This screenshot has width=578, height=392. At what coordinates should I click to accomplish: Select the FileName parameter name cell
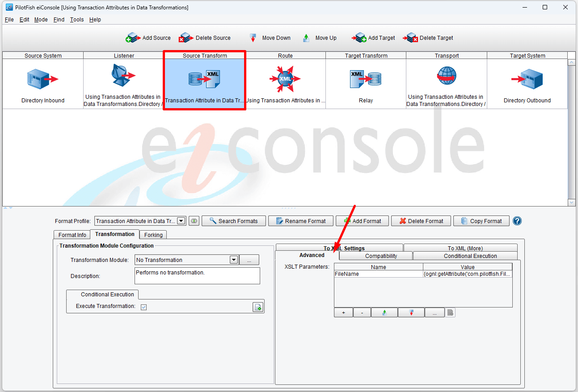(378, 274)
